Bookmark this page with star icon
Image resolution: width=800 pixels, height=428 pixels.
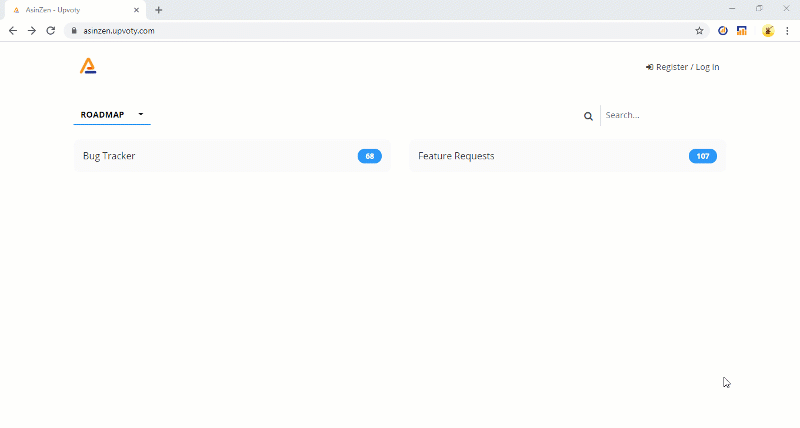click(699, 31)
